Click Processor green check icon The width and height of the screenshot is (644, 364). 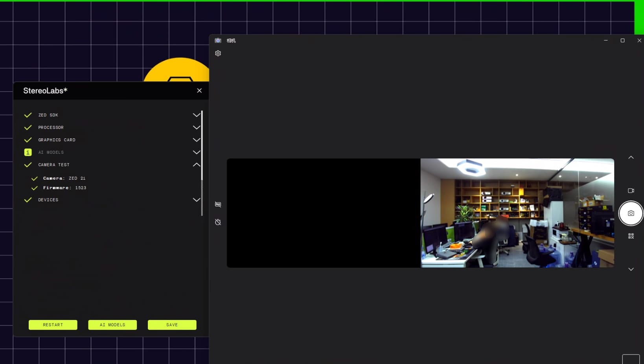pos(28,127)
